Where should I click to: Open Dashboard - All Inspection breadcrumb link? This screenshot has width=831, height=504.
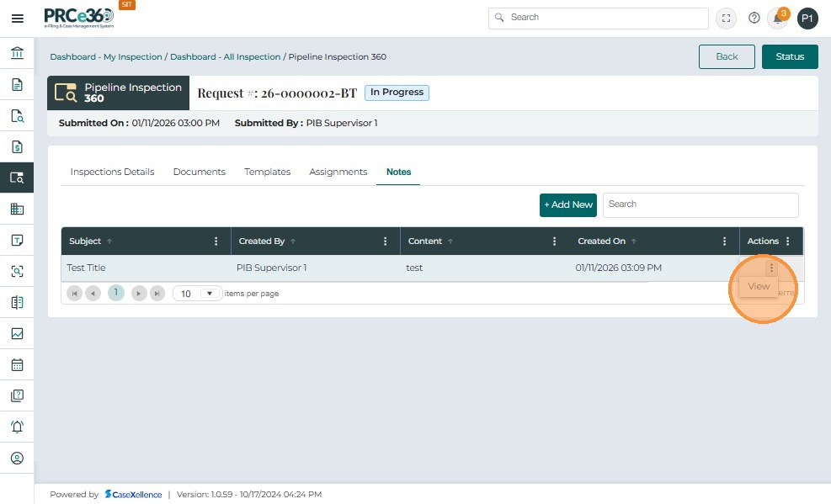click(226, 56)
